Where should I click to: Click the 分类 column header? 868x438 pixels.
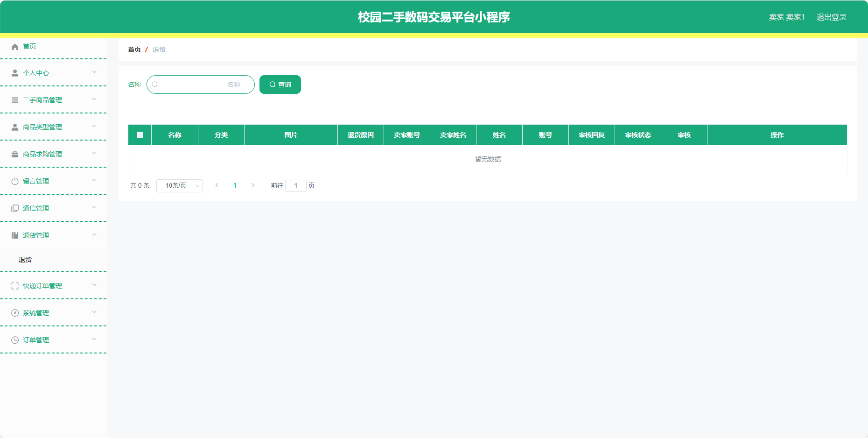[x=221, y=135]
